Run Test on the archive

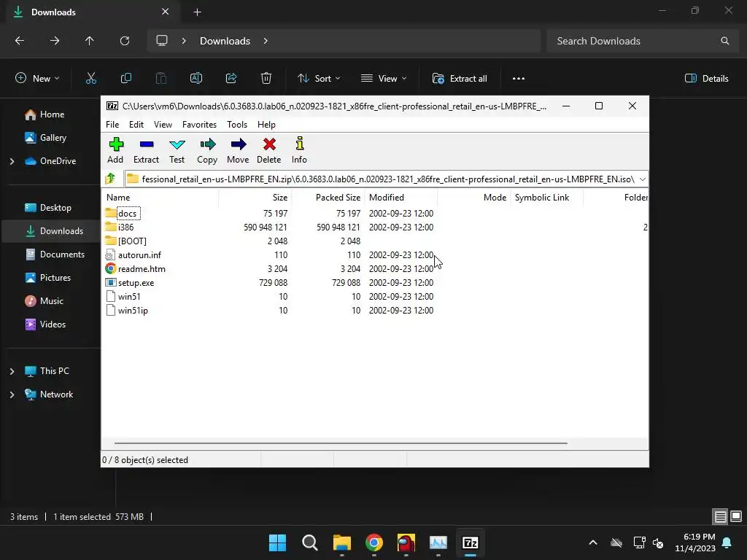(x=177, y=150)
